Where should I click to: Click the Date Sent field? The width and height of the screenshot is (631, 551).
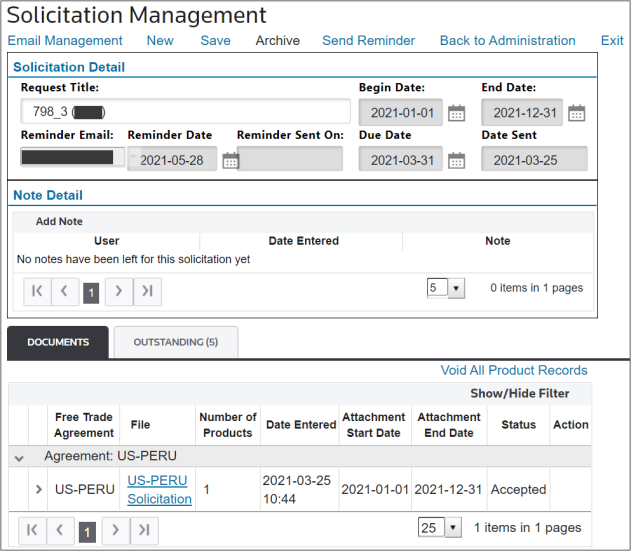pyautogui.click(x=534, y=159)
